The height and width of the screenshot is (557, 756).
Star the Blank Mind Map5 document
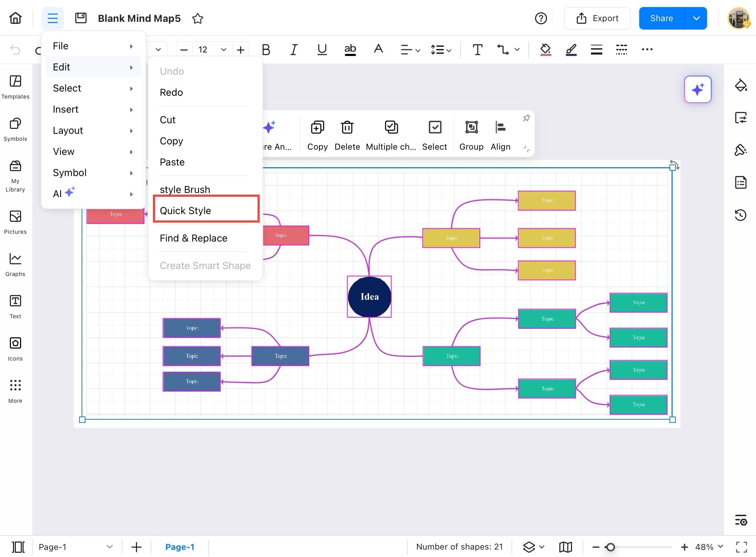coord(197,18)
